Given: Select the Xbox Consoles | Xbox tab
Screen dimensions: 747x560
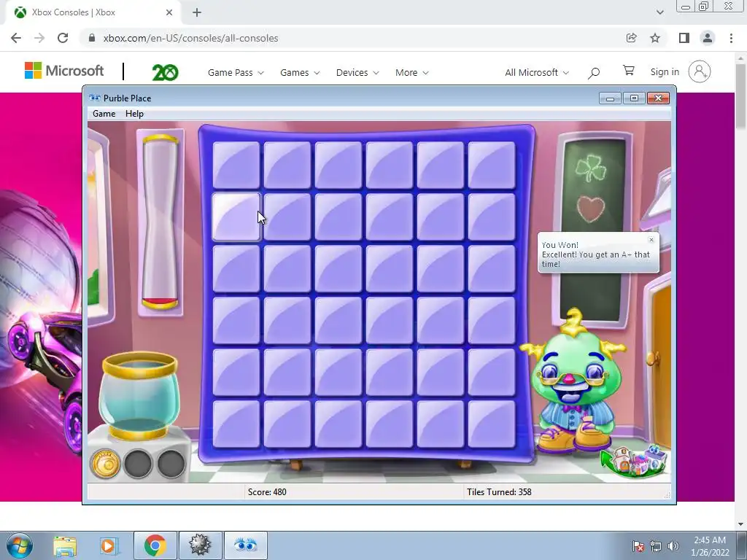Looking at the screenshot, I should coord(93,12).
